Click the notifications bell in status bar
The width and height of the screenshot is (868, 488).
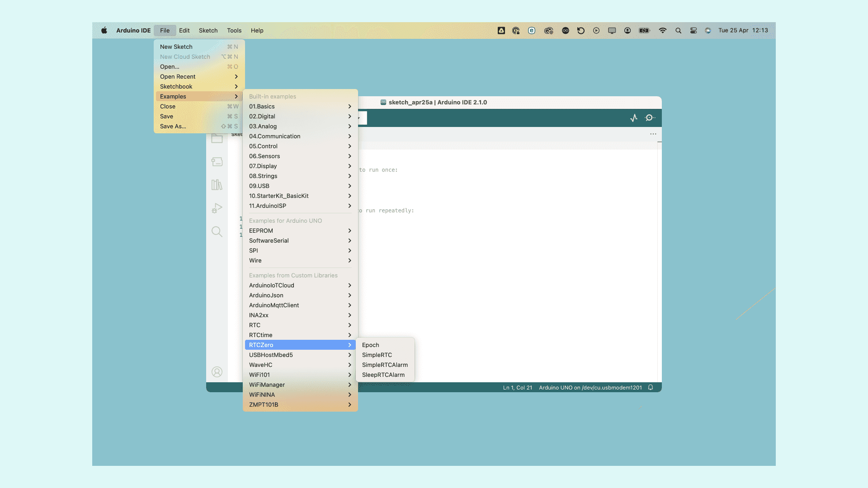coord(651,388)
